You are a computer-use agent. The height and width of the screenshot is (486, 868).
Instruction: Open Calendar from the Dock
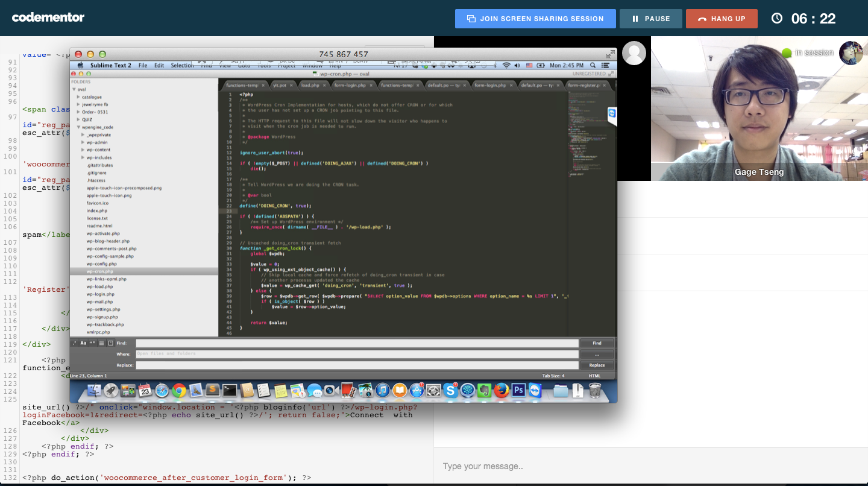145,390
